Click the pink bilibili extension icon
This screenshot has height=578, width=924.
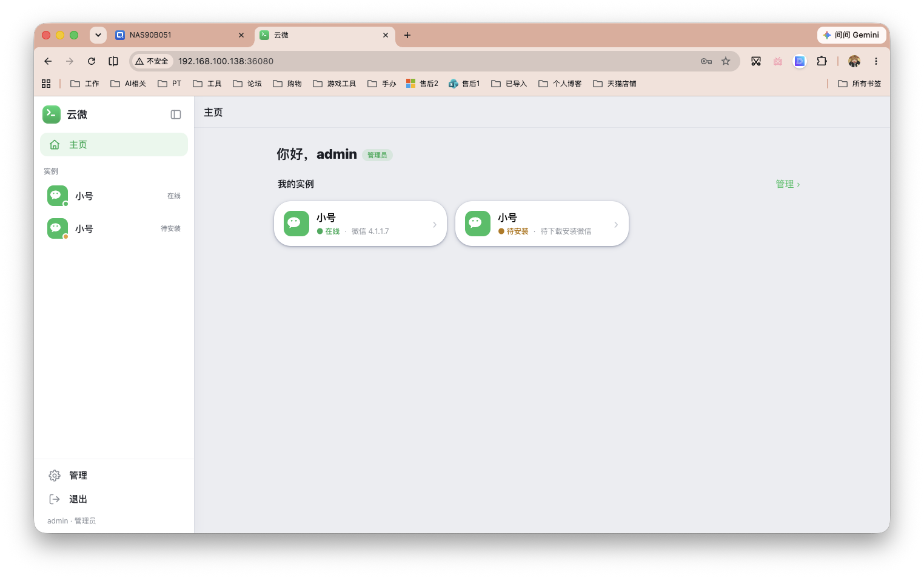click(x=778, y=61)
